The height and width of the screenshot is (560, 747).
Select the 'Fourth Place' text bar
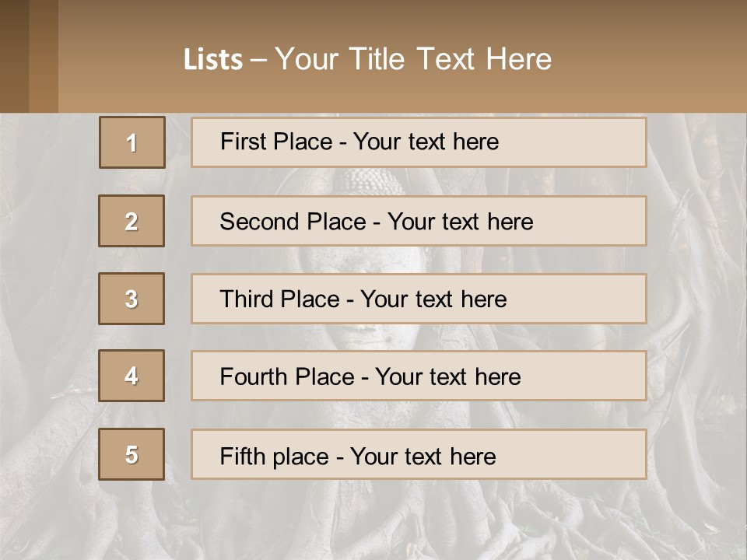[419, 376]
